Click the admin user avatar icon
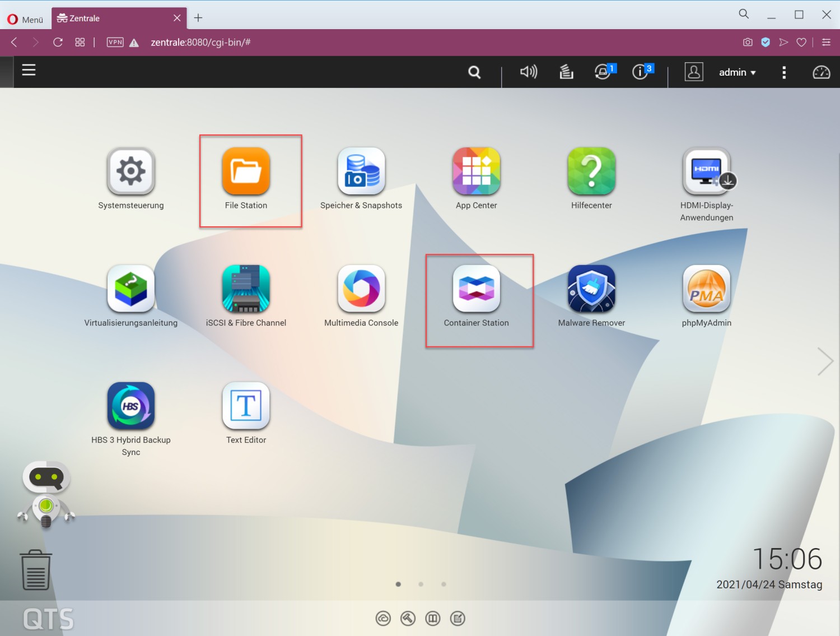This screenshot has height=636, width=840. (694, 72)
